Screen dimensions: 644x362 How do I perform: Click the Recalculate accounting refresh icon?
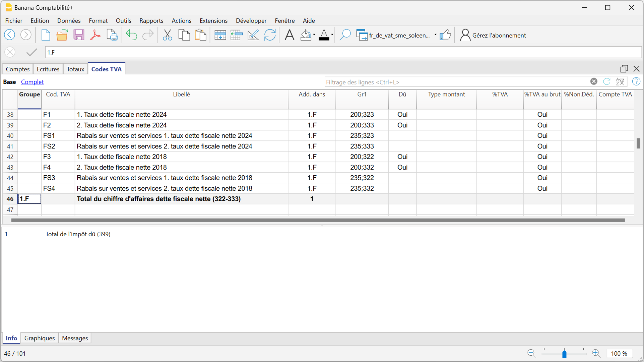click(270, 35)
